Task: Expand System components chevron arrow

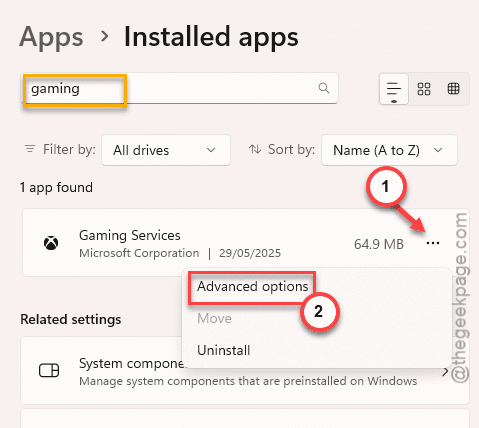Action: click(445, 372)
